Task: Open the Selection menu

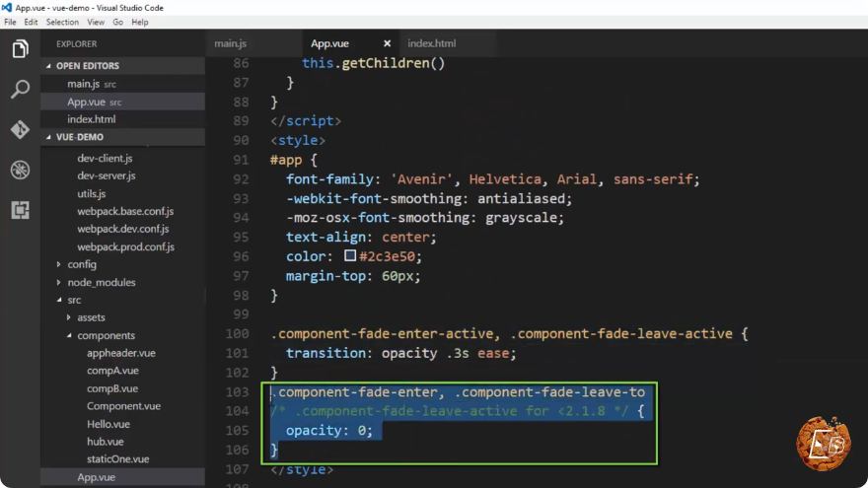Action: pyautogui.click(x=62, y=22)
